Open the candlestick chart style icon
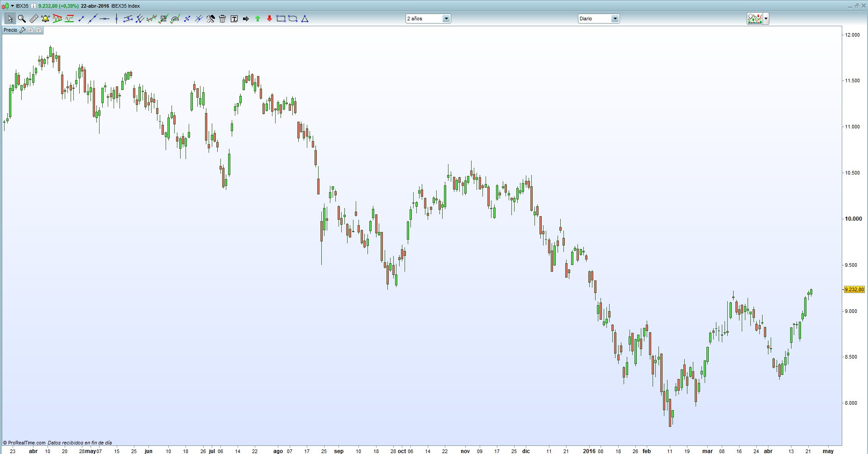 5,6
